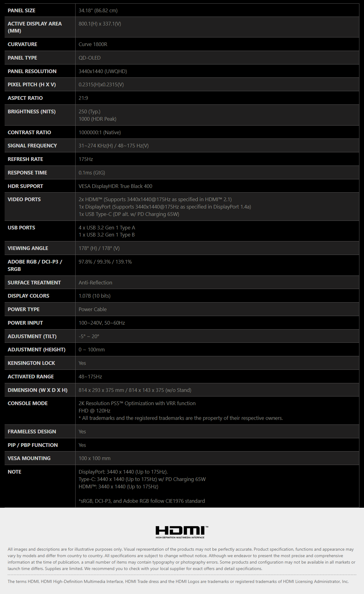Image resolution: width=364 pixels, height=594 pixels.
Task: Click the KENSINGTON LOCK label
Action: (31, 363)
